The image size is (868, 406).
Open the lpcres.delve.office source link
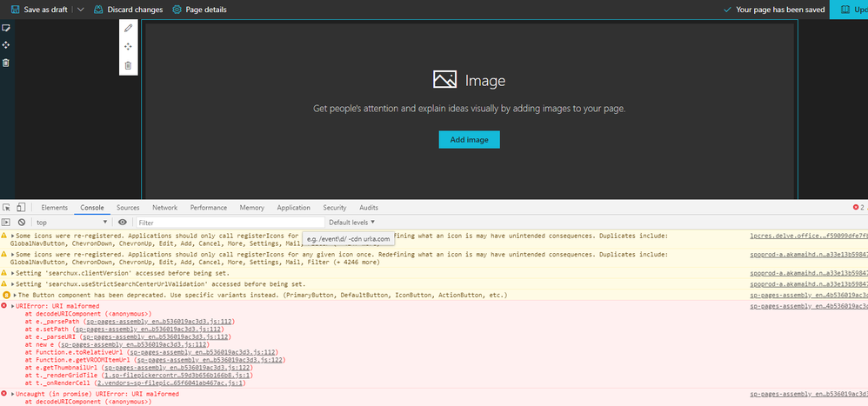point(809,236)
